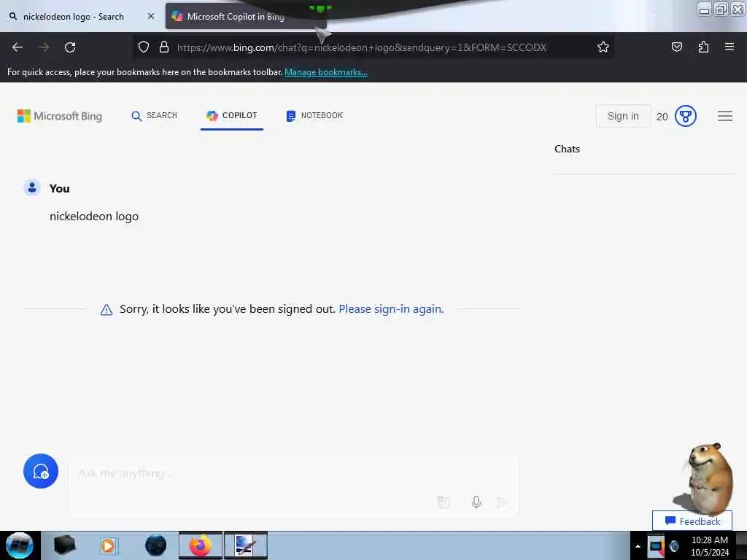Close the nickelodeon logo Search tab
The image size is (747, 560).
tap(151, 16)
